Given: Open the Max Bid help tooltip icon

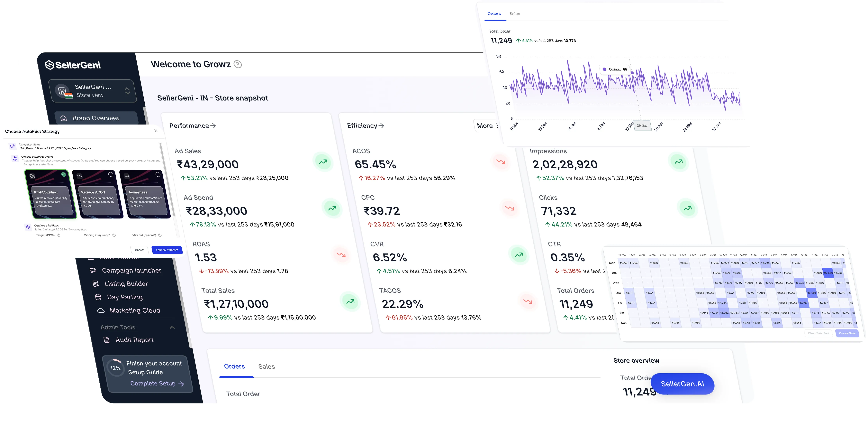Looking at the screenshot, I should (x=160, y=235).
